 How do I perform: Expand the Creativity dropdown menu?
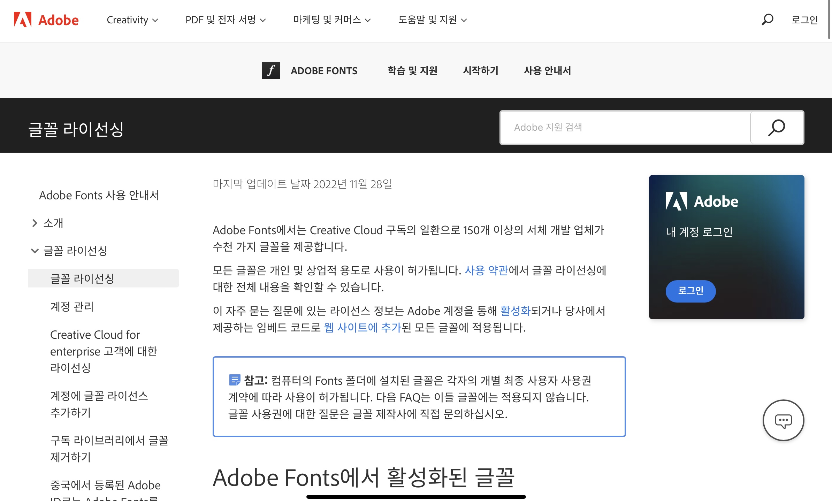click(x=132, y=20)
